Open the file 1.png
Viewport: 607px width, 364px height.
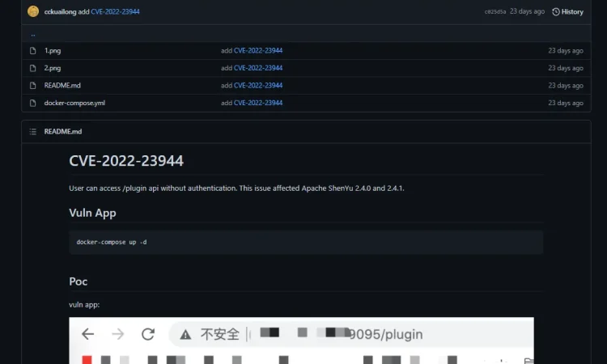pyautogui.click(x=53, y=51)
